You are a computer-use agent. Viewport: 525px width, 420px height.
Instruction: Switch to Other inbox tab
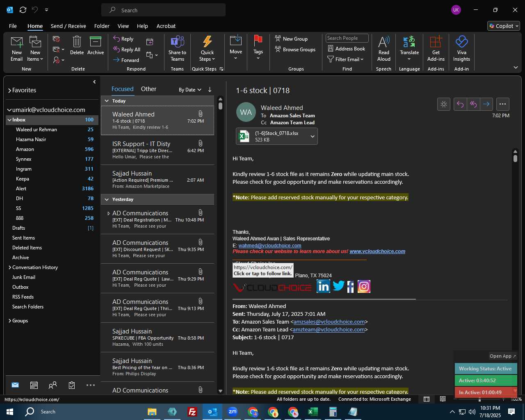pyautogui.click(x=148, y=89)
